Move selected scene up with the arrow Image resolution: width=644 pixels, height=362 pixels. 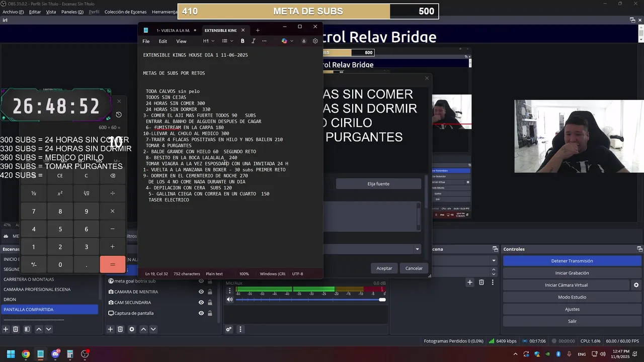pos(39,329)
